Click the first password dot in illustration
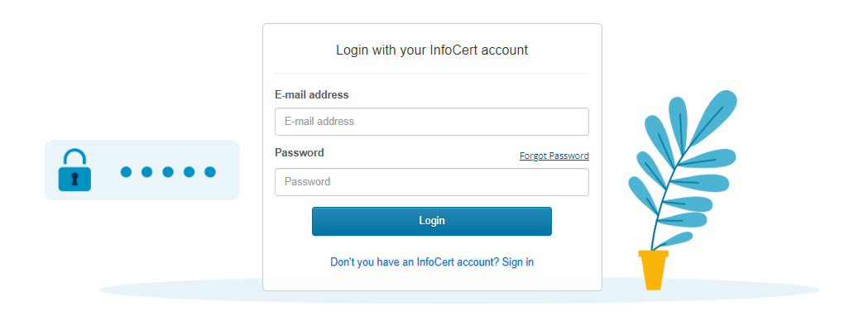 (x=127, y=172)
